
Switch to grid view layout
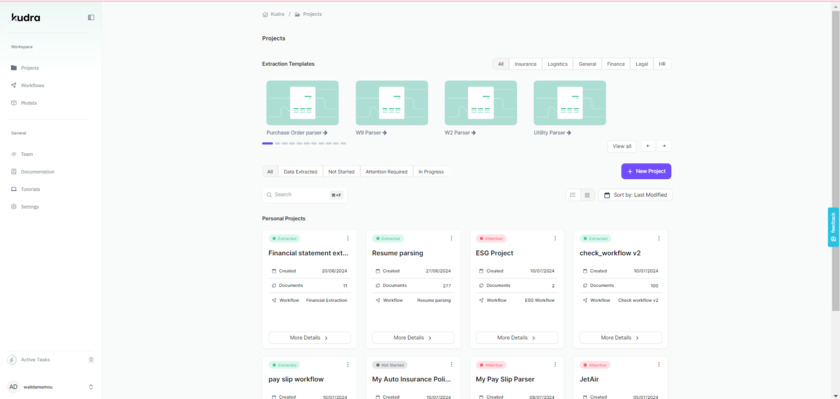point(587,195)
